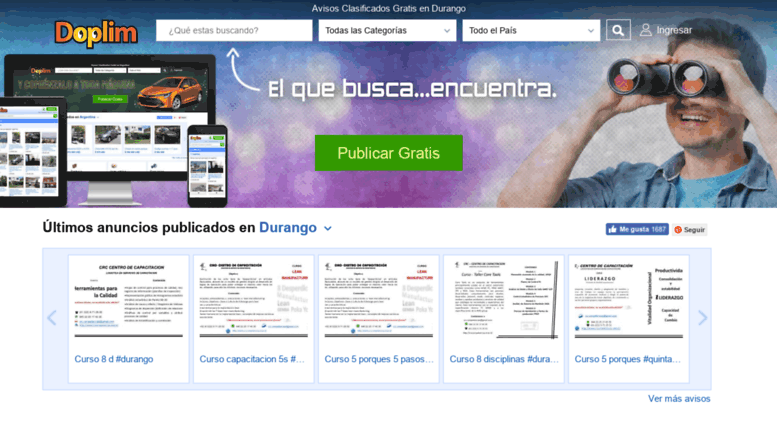Click the user profile icon beside Ingresar
The width and height of the screenshot is (777, 423).
click(x=645, y=30)
